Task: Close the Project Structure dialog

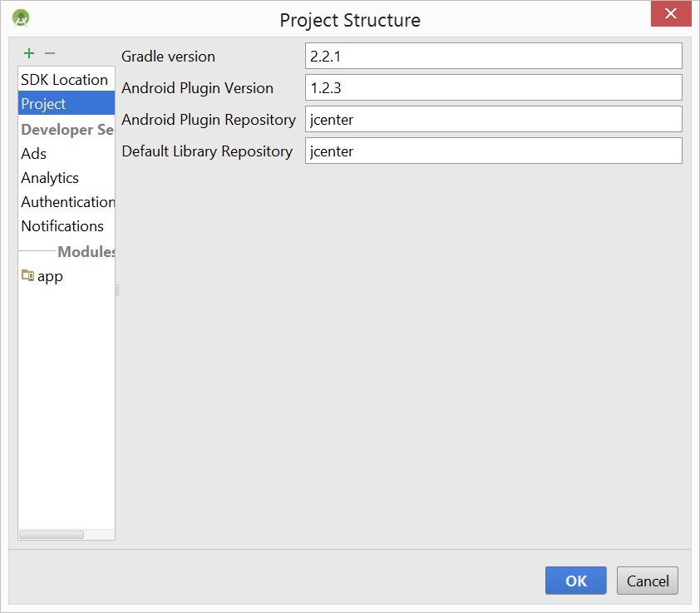Action: click(x=671, y=14)
